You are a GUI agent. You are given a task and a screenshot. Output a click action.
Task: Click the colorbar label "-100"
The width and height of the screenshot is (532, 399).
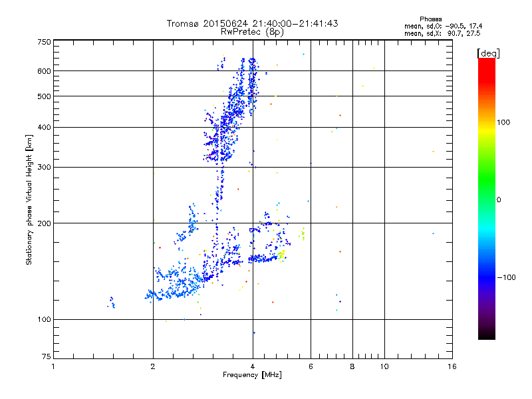506,277
